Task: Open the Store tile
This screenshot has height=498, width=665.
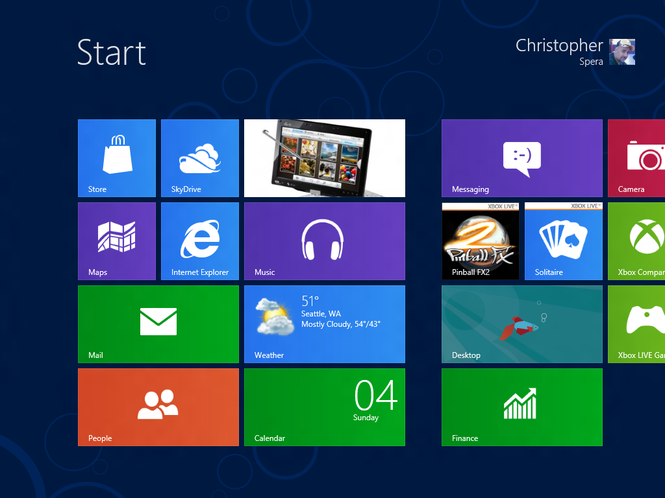Action: coord(117,158)
